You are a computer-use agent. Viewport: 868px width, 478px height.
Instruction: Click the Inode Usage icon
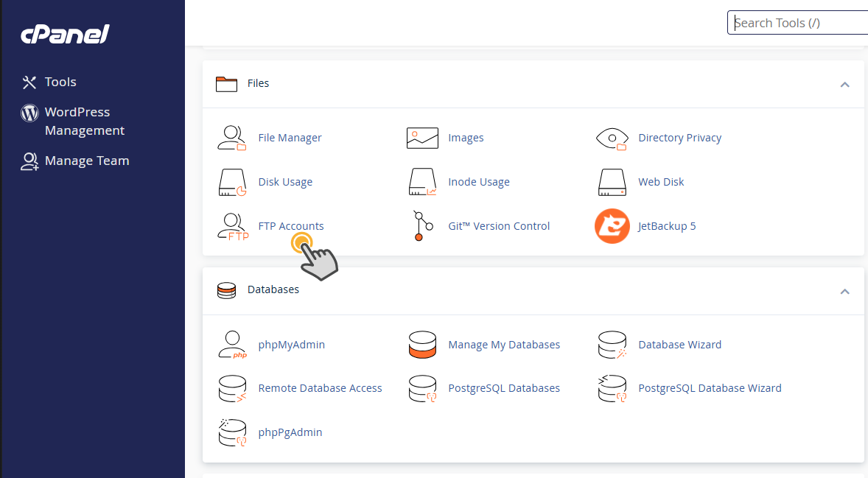[x=422, y=182]
